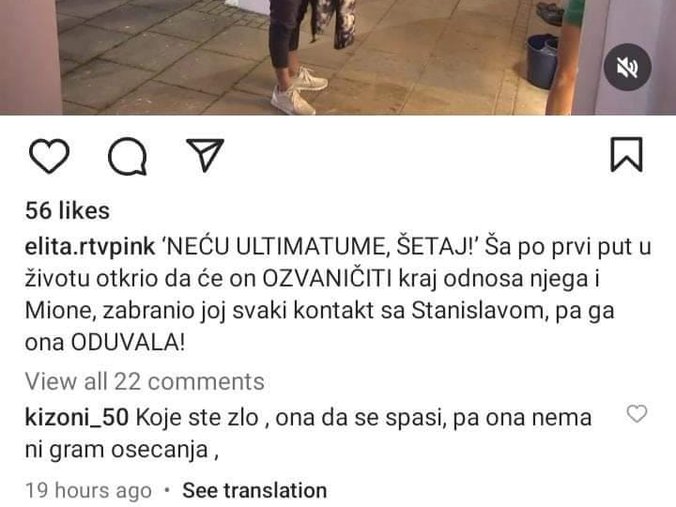Tap See translation under the comment
The height and width of the screenshot is (507, 676).
pos(254,491)
